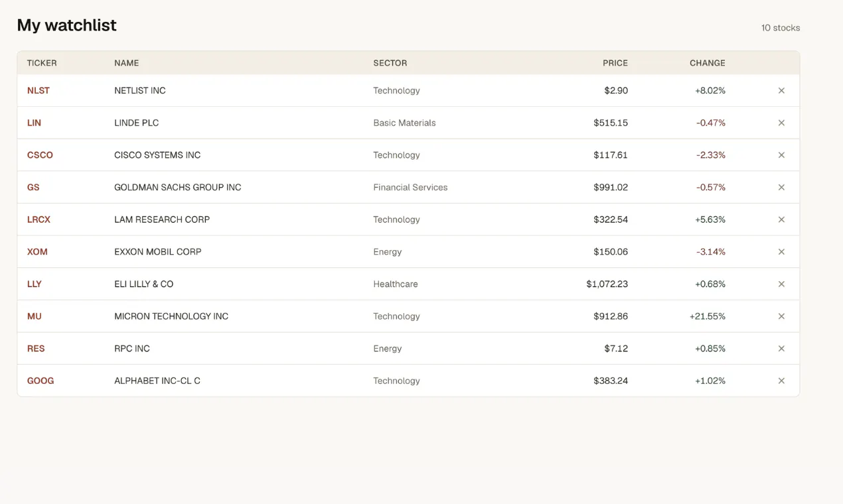Image resolution: width=843 pixels, height=504 pixels.
Task: Sort by the NAME column header
Action: (x=127, y=63)
